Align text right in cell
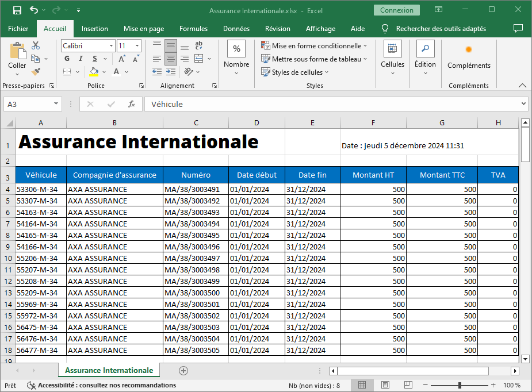Image resolution: width=532 pixels, height=392 pixels. tap(185, 59)
